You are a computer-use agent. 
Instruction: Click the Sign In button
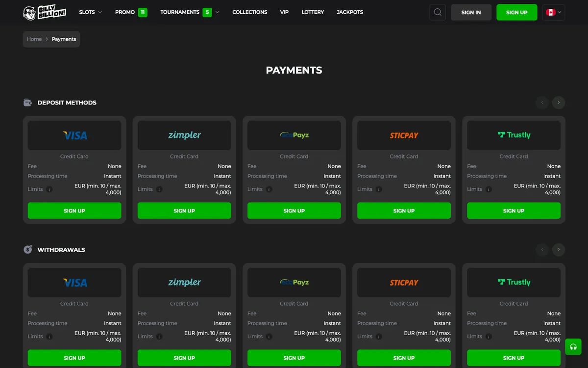(471, 12)
